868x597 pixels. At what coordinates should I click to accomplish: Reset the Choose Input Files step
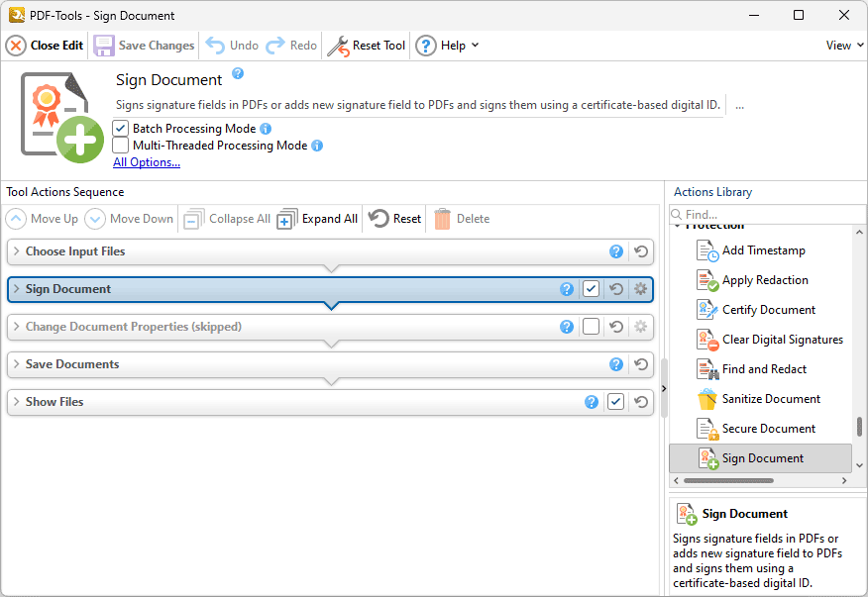[x=641, y=251]
